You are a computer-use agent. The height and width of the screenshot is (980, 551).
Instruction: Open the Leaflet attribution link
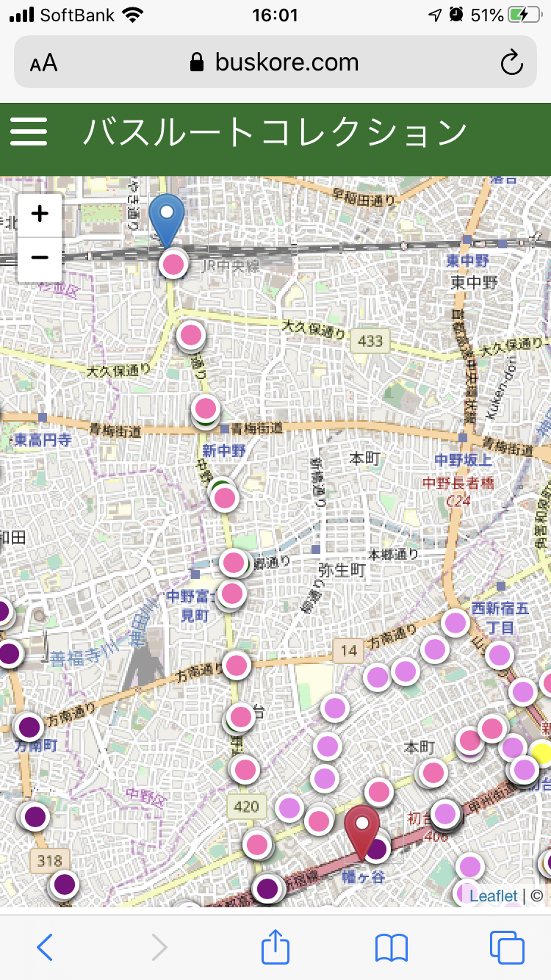click(494, 896)
